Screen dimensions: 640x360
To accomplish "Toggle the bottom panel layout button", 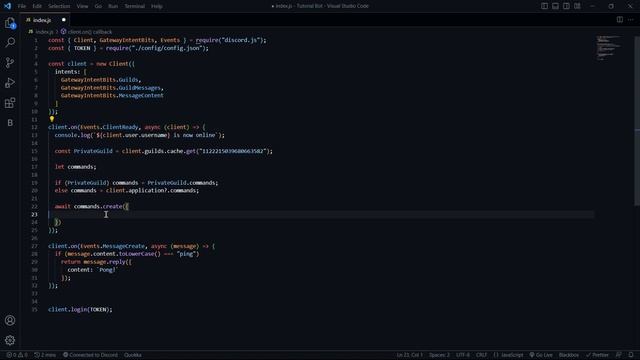I will (x=556, y=6).
